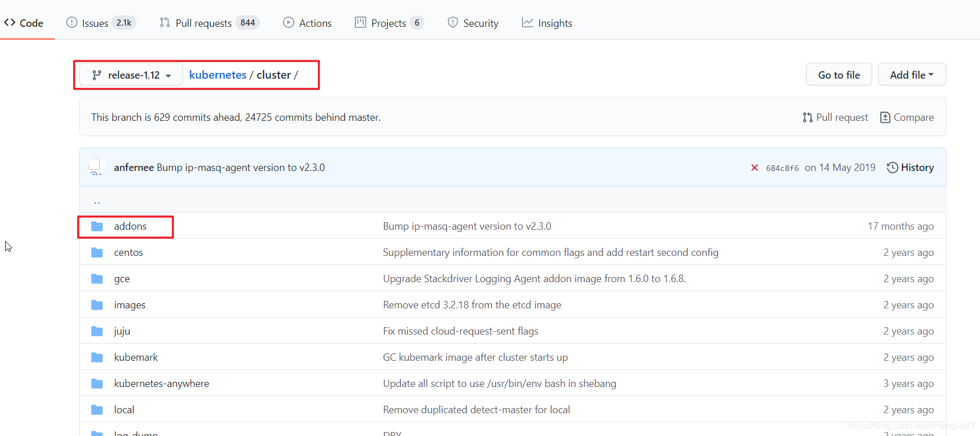Go to the Actions tab
The height and width of the screenshot is (436, 980).
click(x=307, y=23)
